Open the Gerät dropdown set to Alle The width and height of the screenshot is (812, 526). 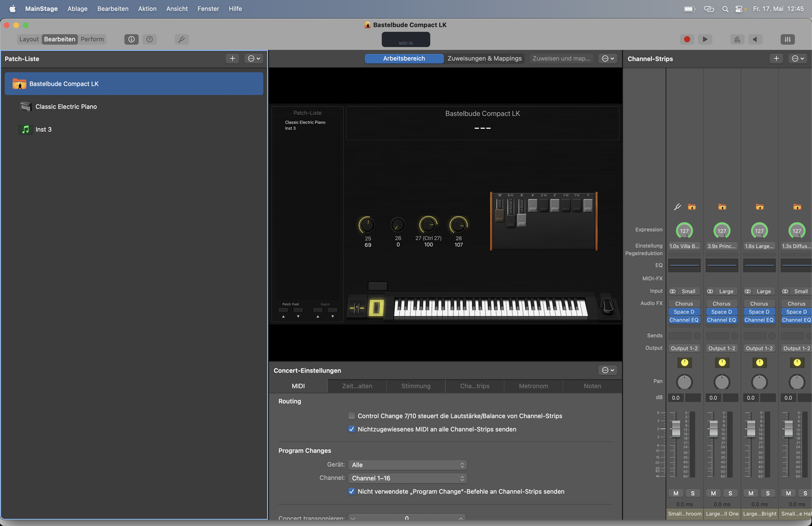[407, 465]
